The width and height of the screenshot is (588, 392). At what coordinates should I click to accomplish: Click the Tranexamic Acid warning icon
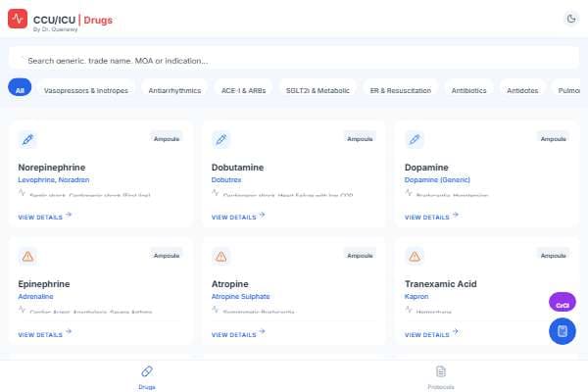click(x=415, y=256)
